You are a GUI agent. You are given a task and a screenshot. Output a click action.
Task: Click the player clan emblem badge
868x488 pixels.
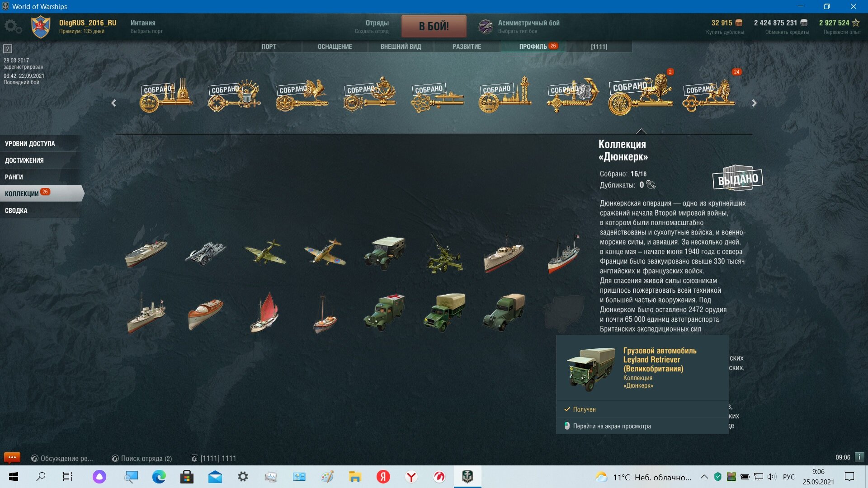(x=41, y=27)
